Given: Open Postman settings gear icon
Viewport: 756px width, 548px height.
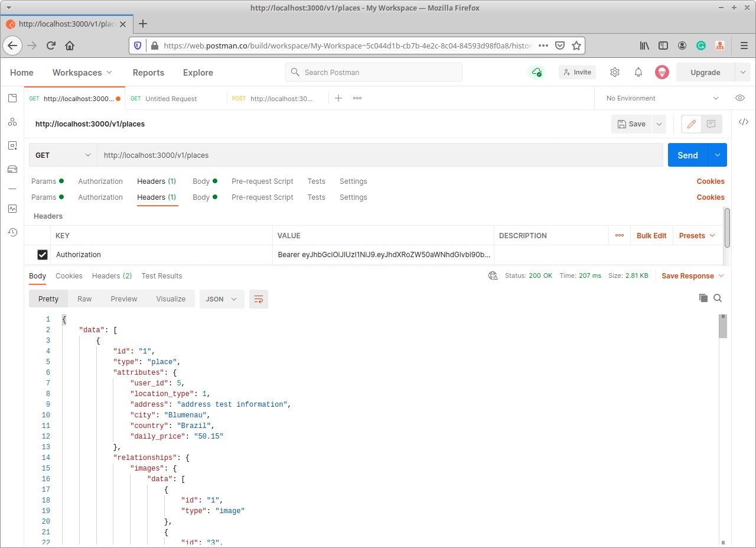Looking at the screenshot, I should tap(615, 72).
